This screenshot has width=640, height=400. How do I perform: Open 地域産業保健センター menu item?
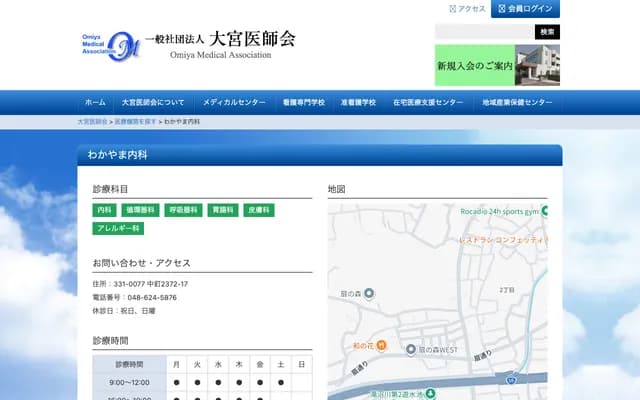point(517,102)
